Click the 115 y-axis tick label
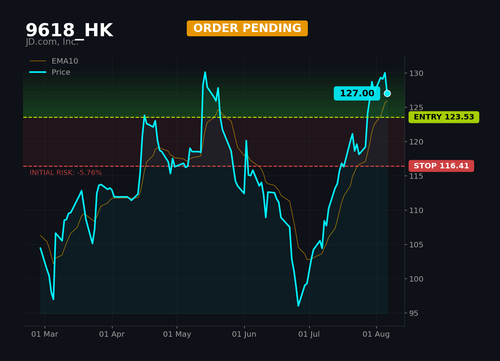This screenshot has height=361, width=500. 416,176
